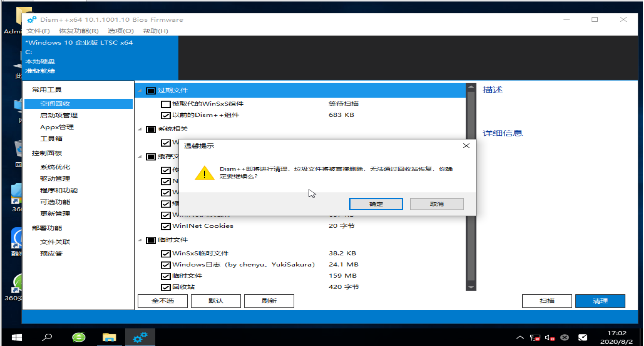Collapse the 缓存文件 group arrow
Viewport: 644px width, 346px height.
click(140, 156)
